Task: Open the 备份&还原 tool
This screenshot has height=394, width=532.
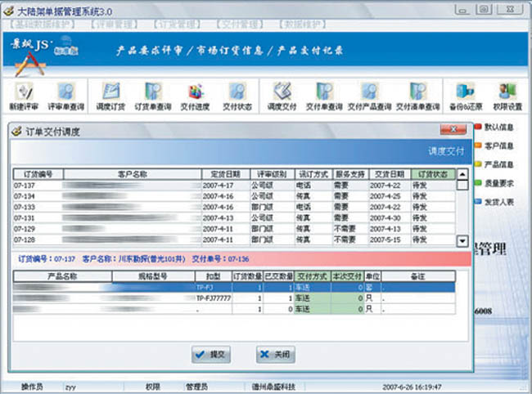Action: 464,96
